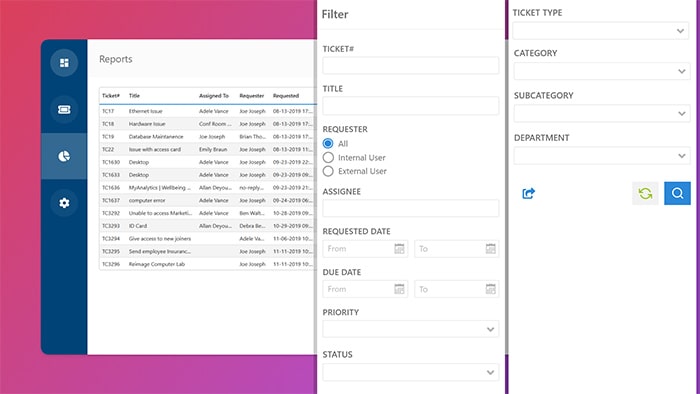
Task: Select the Reports pie chart sidebar icon
Action: 64,156
